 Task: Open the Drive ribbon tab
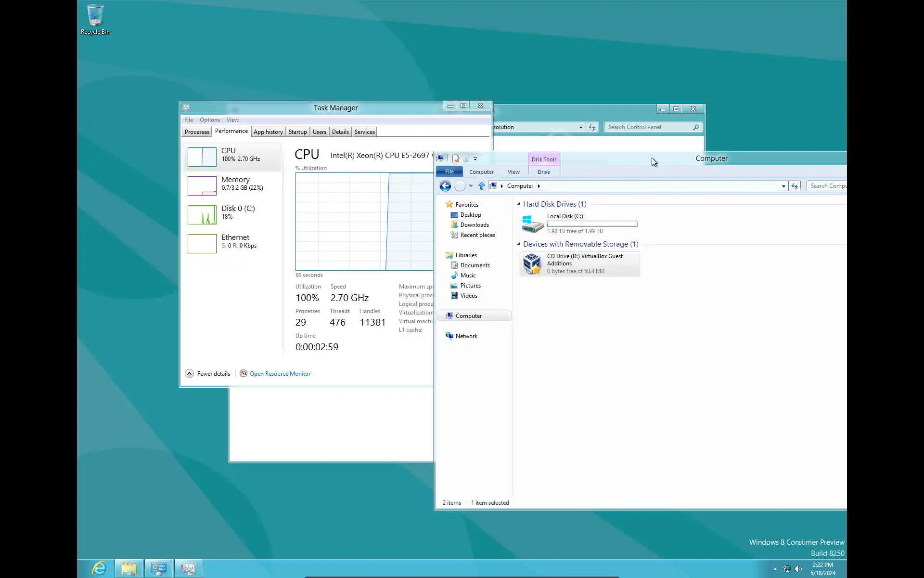[x=543, y=172]
